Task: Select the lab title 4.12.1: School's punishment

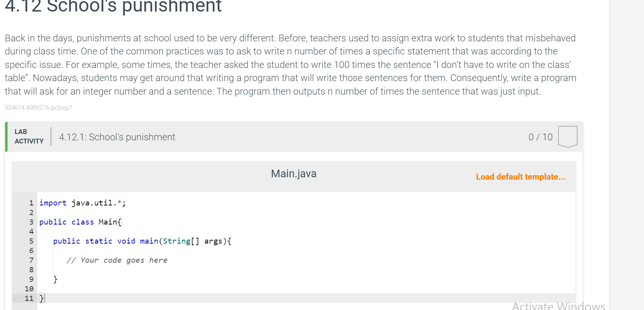Action: click(x=117, y=137)
